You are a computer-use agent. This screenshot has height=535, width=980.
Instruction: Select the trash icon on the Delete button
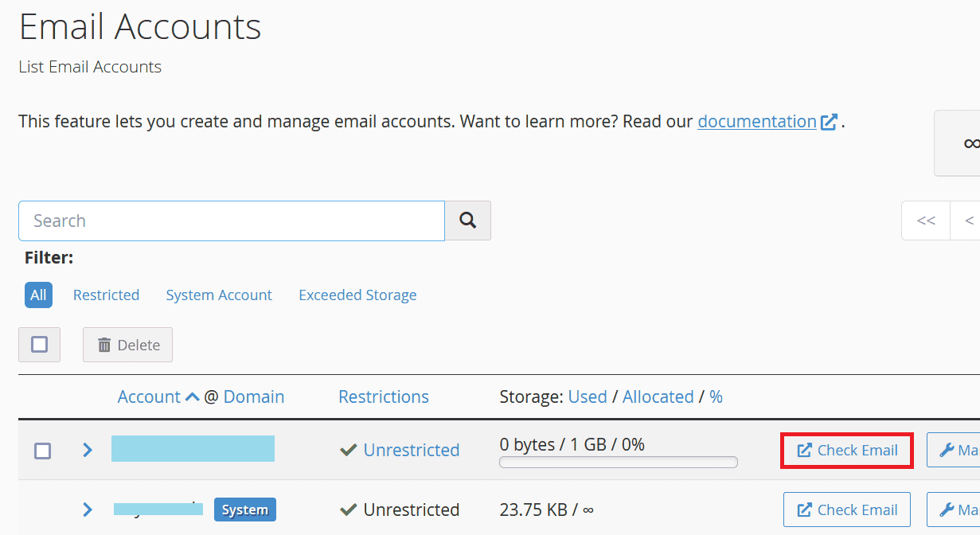tap(104, 344)
